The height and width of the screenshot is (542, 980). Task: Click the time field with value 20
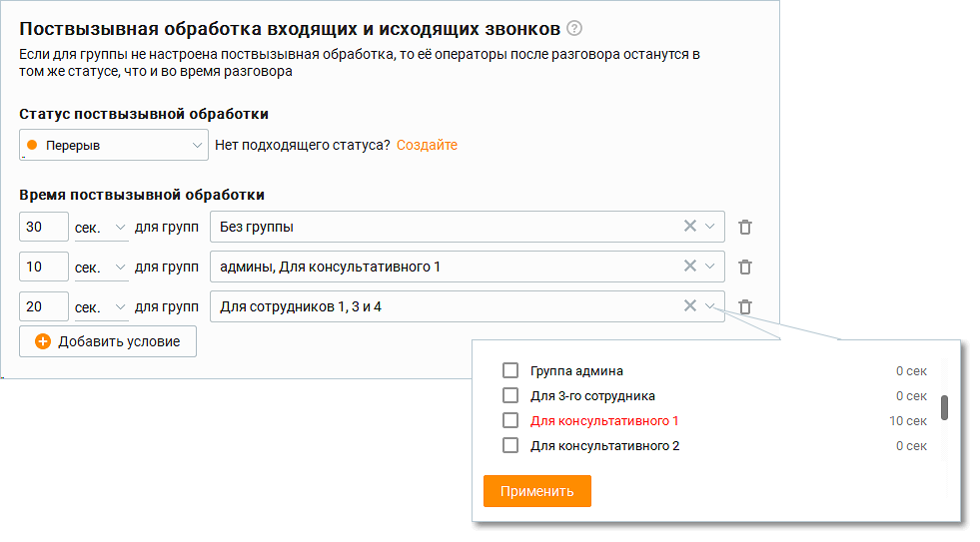tap(44, 306)
